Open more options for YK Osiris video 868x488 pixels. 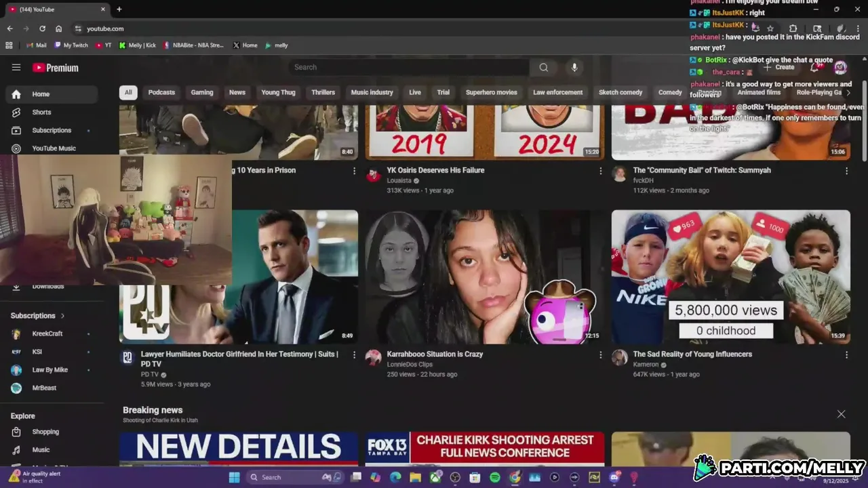[x=600, y=171]
